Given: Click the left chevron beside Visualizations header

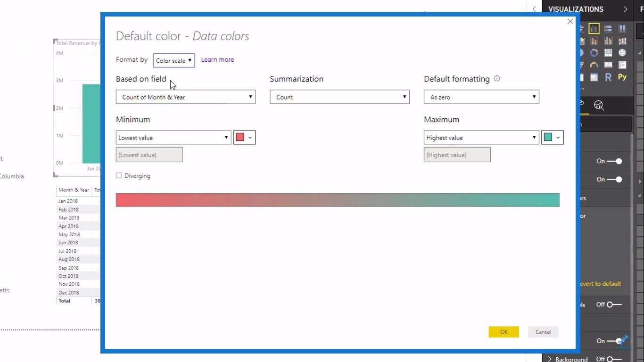Looking at the screenshot, I should click(x=534, y=9).
